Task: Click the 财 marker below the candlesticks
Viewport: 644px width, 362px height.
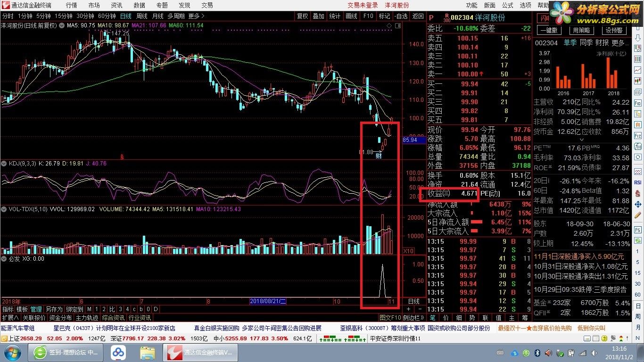Action: 378,156
